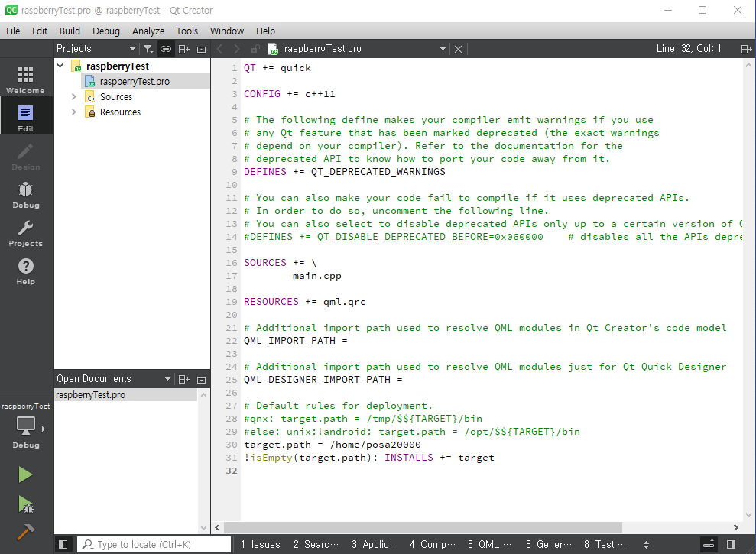Click the filter tree icon in Projects panel
Screen dimensions: 756x554
pos(148,49)
